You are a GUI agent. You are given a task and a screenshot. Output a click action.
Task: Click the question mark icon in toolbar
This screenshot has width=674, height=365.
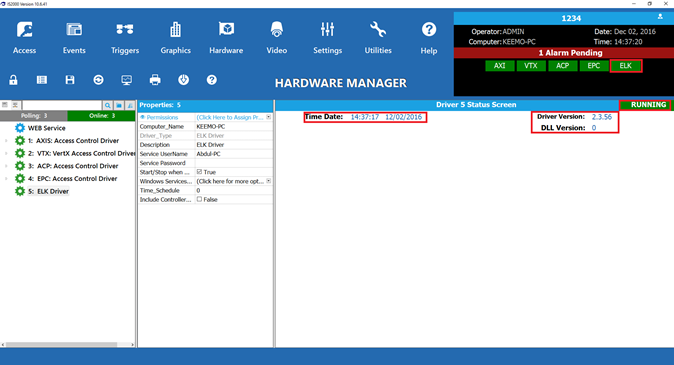point(211,80)
